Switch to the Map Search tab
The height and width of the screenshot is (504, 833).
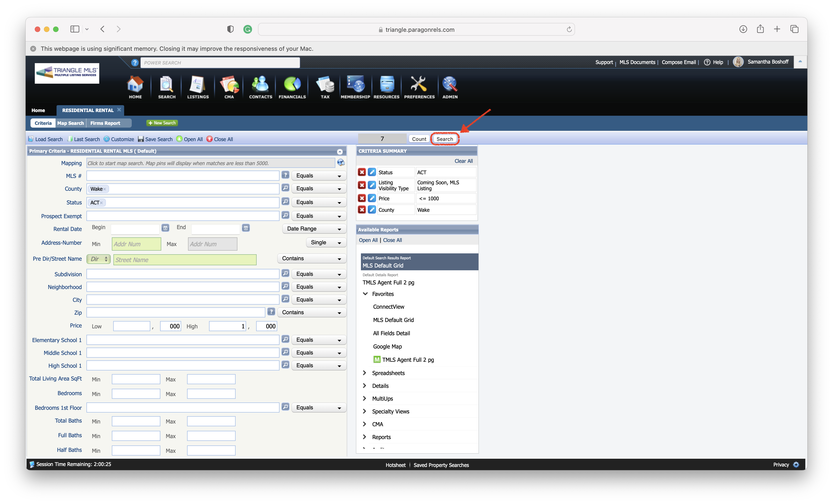[70, 123]
